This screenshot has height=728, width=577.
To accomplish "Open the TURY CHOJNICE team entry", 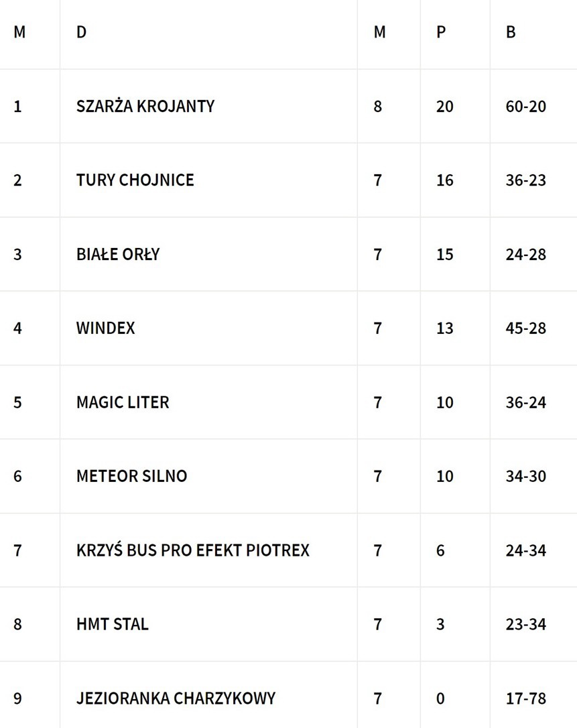I will pos(135,180).
